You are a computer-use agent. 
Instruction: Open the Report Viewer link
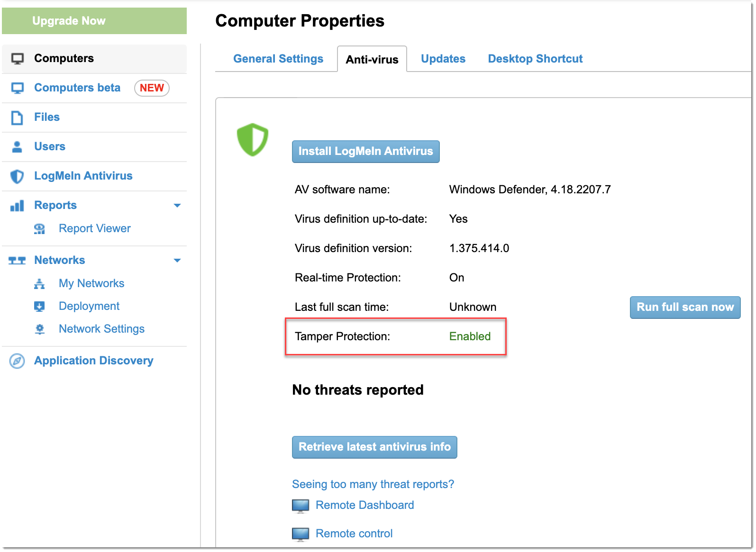tap(95, 228)
